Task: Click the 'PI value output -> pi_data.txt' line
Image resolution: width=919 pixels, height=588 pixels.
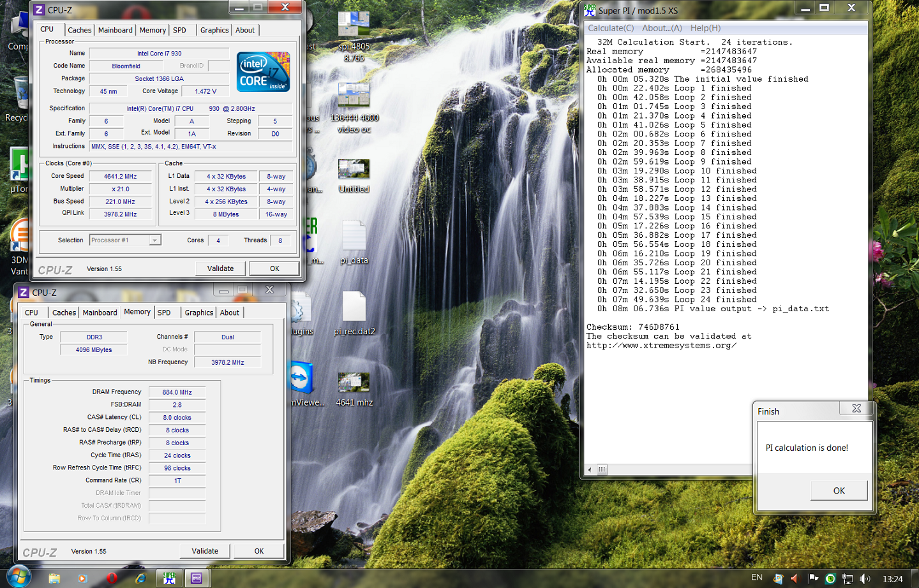Action: coord(713,309)
